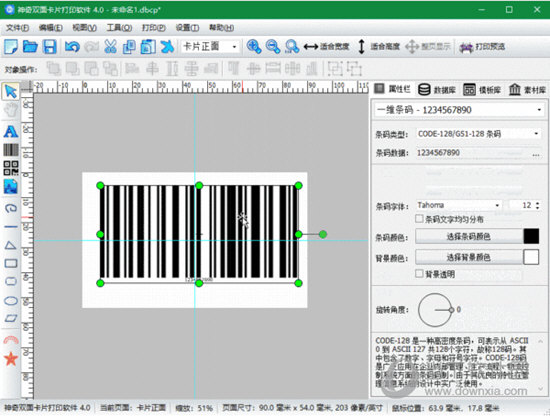The height and width of the screenshot is (418, 550).
Task: Copy the selected object with the Copy icon
Action: [129, 47]
